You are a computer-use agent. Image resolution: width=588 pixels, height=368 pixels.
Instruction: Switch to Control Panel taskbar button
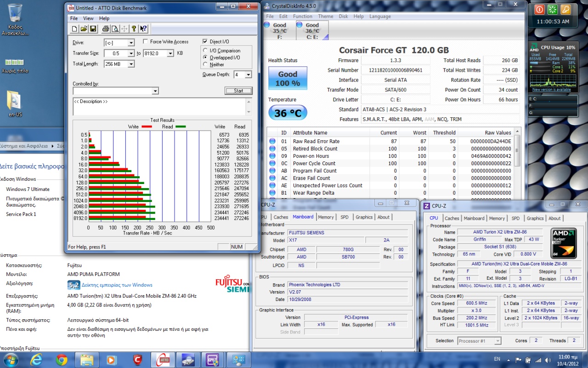pos(238,360)
